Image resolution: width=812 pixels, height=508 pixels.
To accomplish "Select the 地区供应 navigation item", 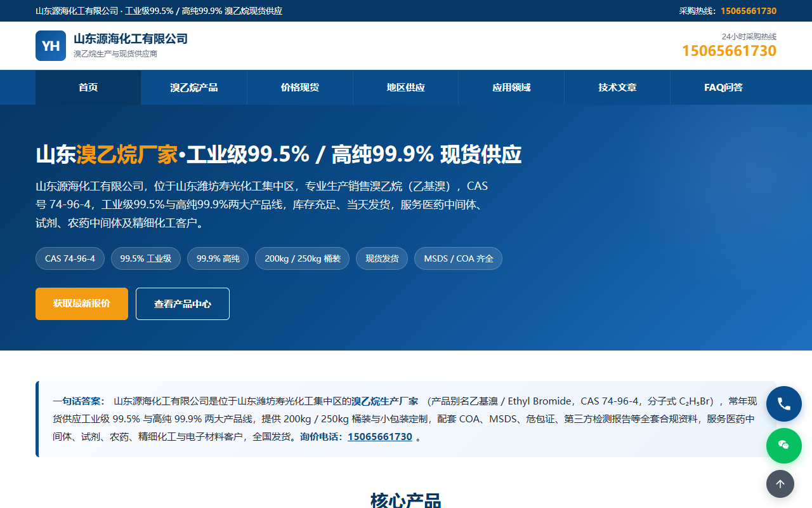I will pos(406,88).
